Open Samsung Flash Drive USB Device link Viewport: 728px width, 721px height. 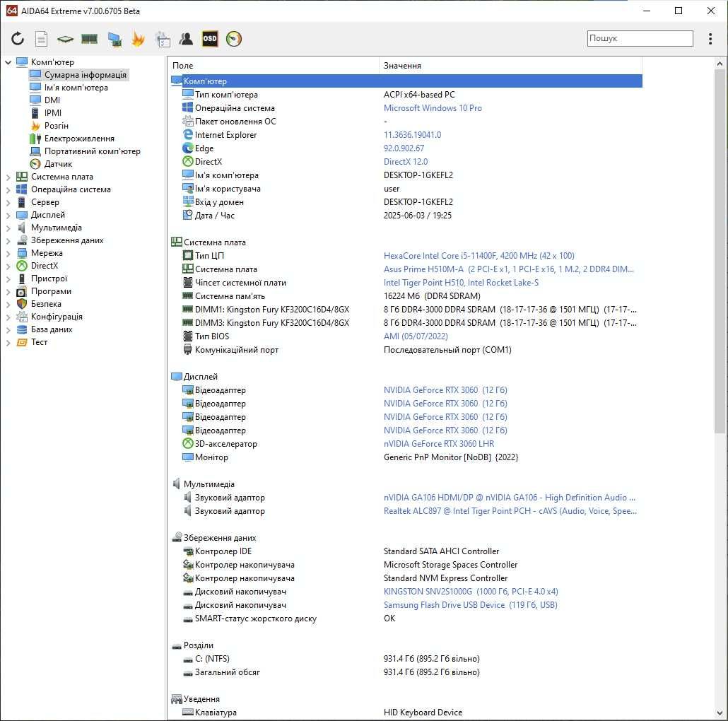pyautogui.click(x=470, y=605)
